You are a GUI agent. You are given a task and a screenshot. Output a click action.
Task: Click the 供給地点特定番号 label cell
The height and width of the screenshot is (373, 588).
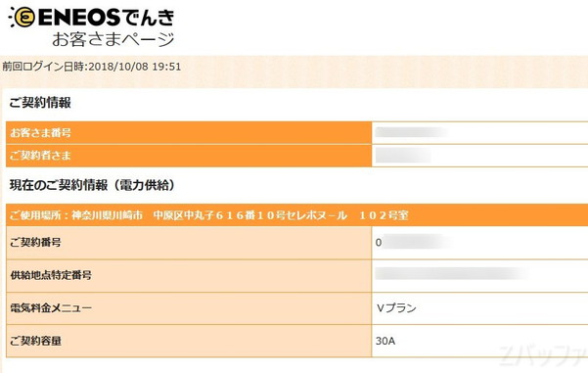[189, 275]
